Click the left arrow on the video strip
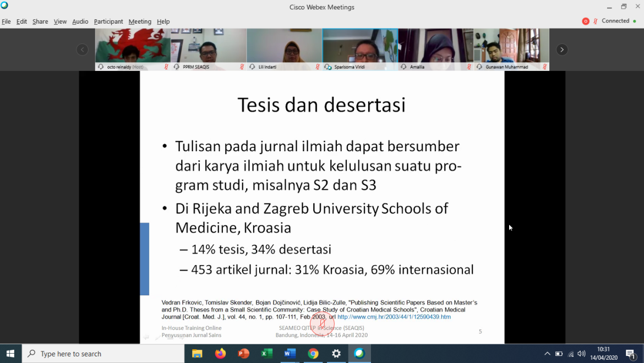The width and height of the screenshot is (644, 363). (82, 49)
